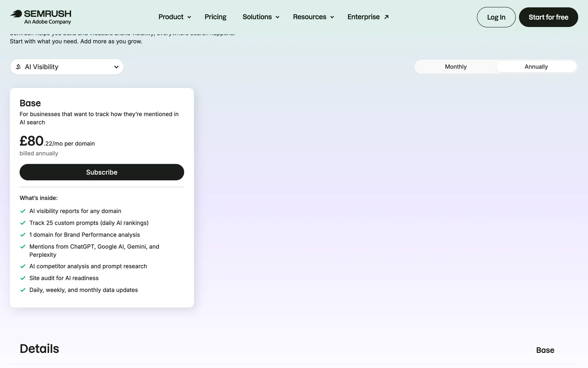Click the Base plan heading

30,103
